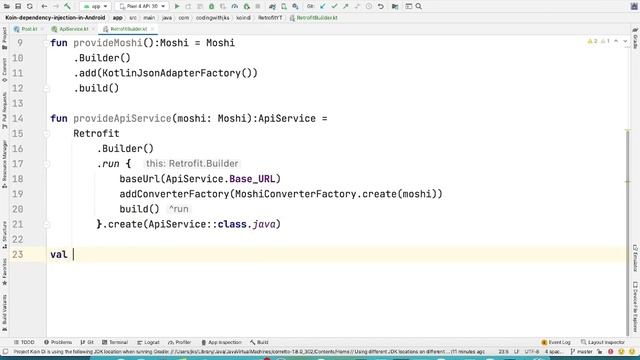
Task: Click the Git update project arrow icon
Action: point(322,7)
